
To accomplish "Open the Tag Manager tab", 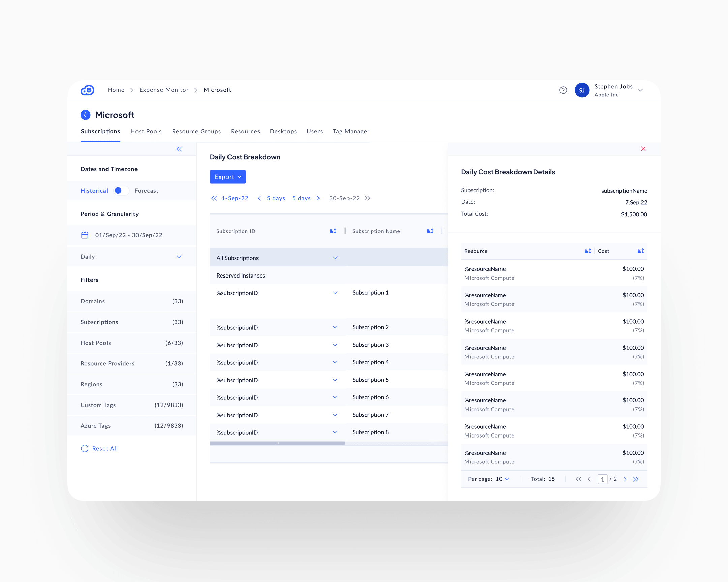I will click(351, 131).
